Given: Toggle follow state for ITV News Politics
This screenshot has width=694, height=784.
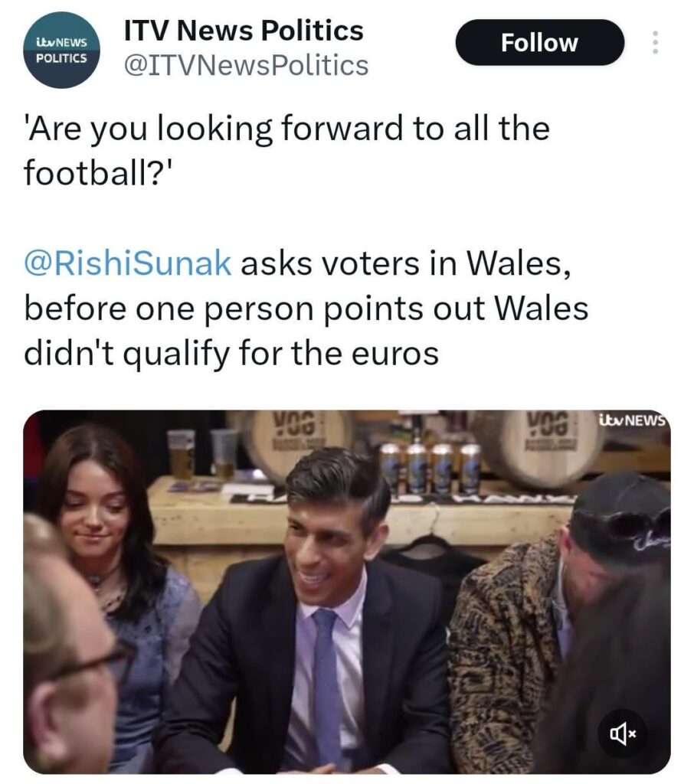Looking at the screenshot, I should 539,43.
